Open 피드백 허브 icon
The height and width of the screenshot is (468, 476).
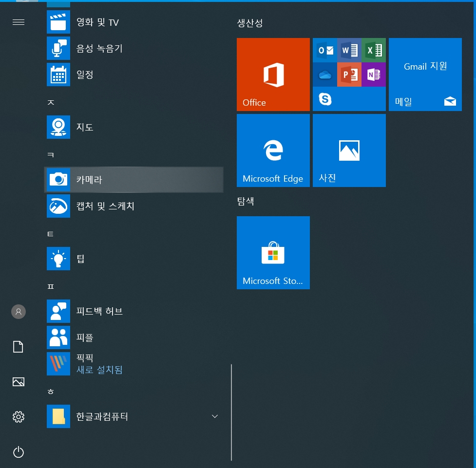pyautogui.click(x=58, y=311)
